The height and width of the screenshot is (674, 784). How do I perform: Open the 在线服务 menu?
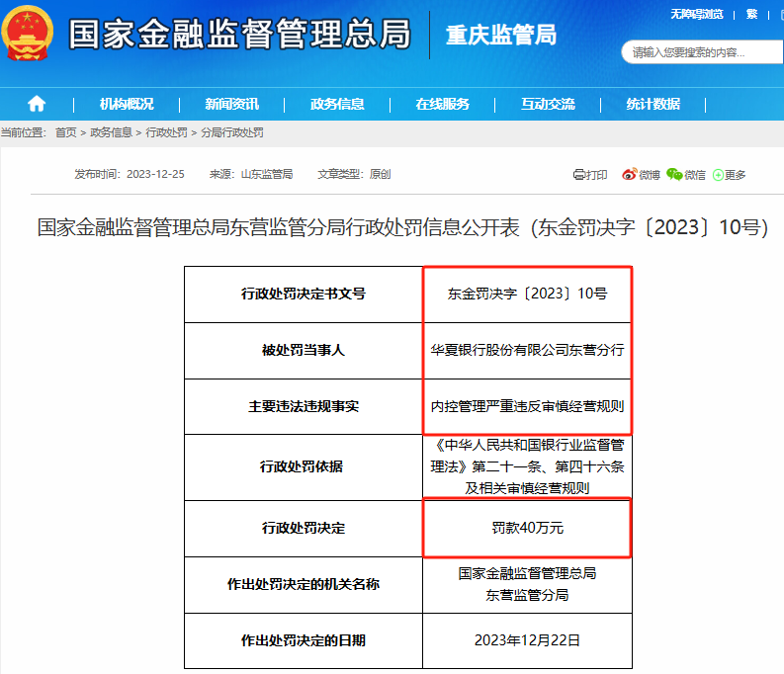[443, 104]
